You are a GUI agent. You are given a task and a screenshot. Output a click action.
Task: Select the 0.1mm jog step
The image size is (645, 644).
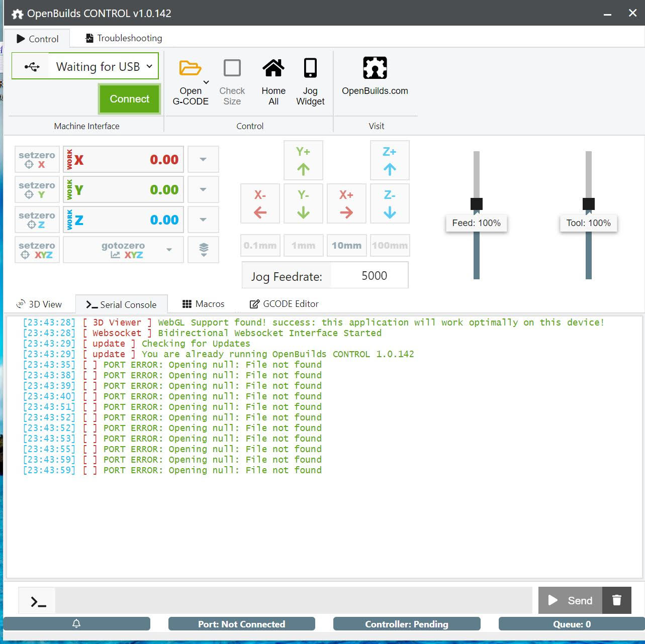tap(260, 246)
